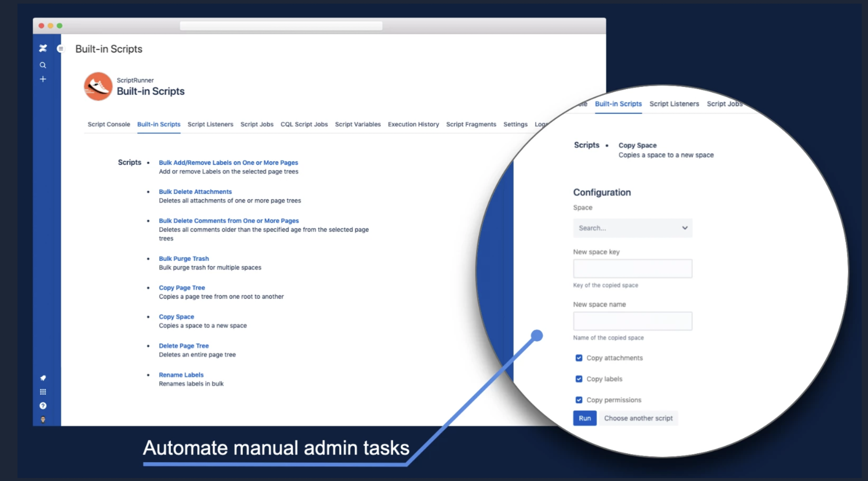Image resolution: width=868 pixels, height=481 pixels.
Task: Uncheck Copy labels checkbox
Action: click(x=579, y=379)
